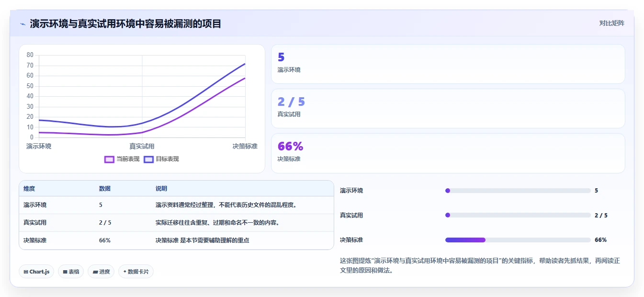Click the 对比矩阵 label in the header

[611, 23]
